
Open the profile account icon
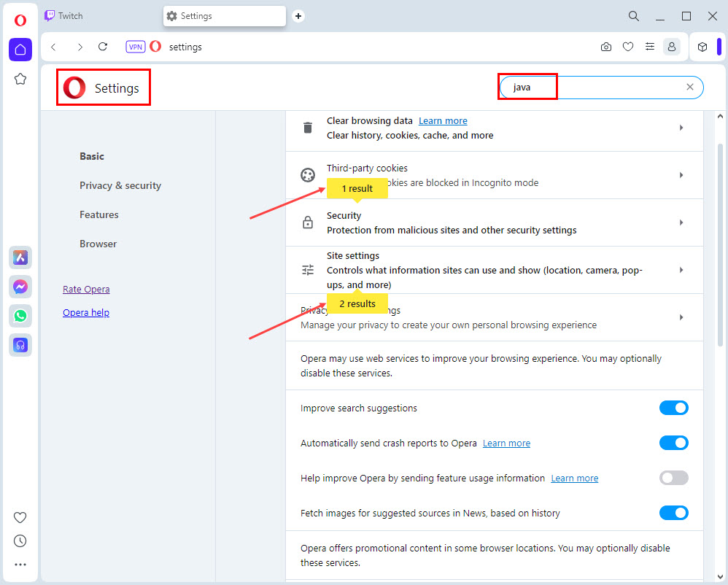671,47
